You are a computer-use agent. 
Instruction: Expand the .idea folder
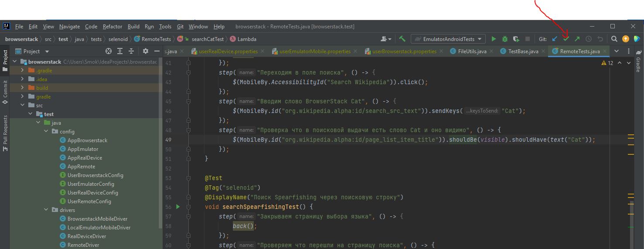tap(22, 79)
